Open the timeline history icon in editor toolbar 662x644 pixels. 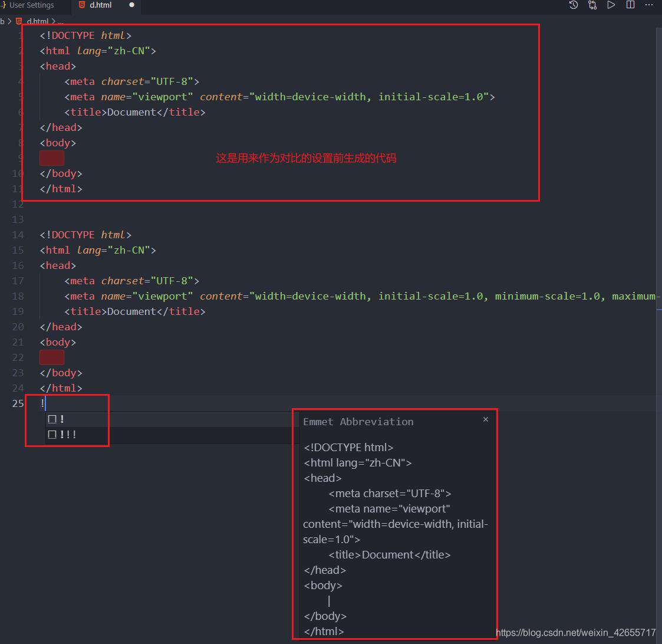[574, 5]
